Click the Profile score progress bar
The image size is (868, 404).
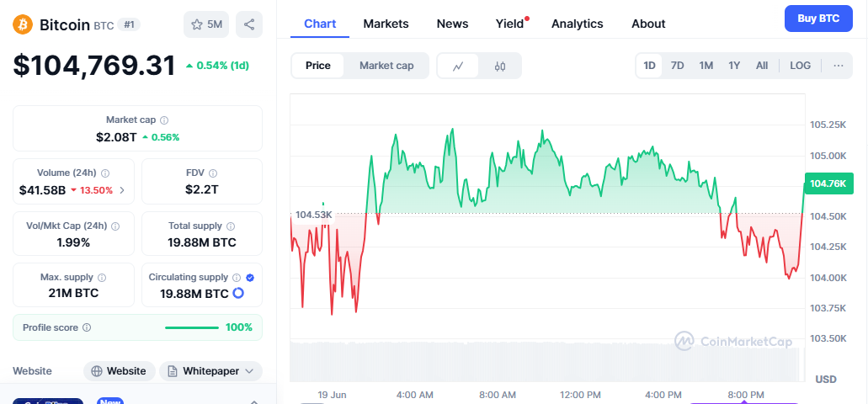pyautogui.click(x=192, y=327)
